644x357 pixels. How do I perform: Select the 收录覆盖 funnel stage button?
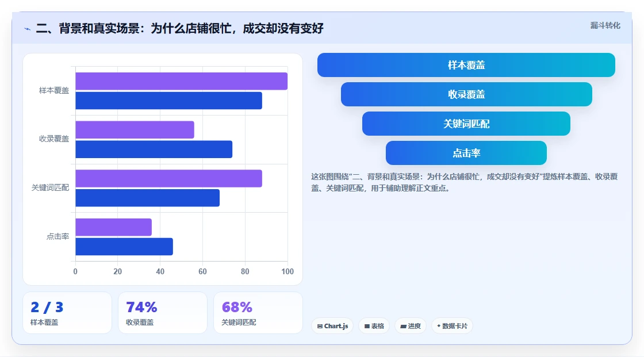click(x=466, y=94)
